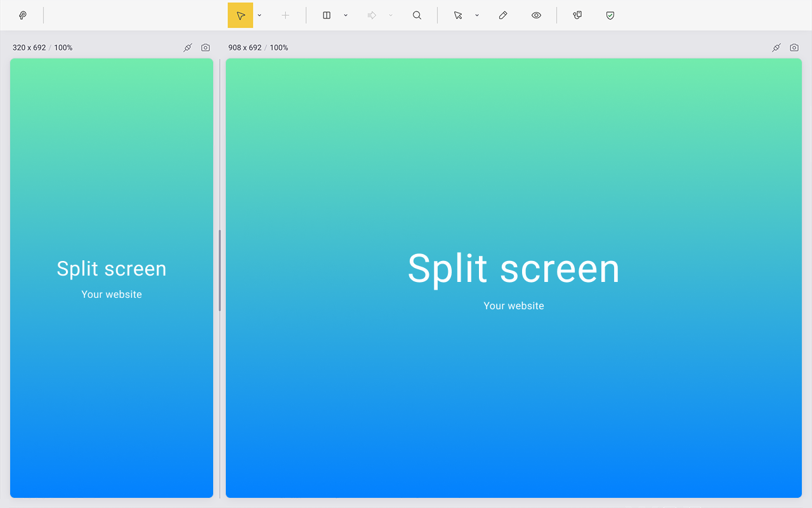Click the plus add pane button
This screenshot has width=812, height=508.
(285, 15)
